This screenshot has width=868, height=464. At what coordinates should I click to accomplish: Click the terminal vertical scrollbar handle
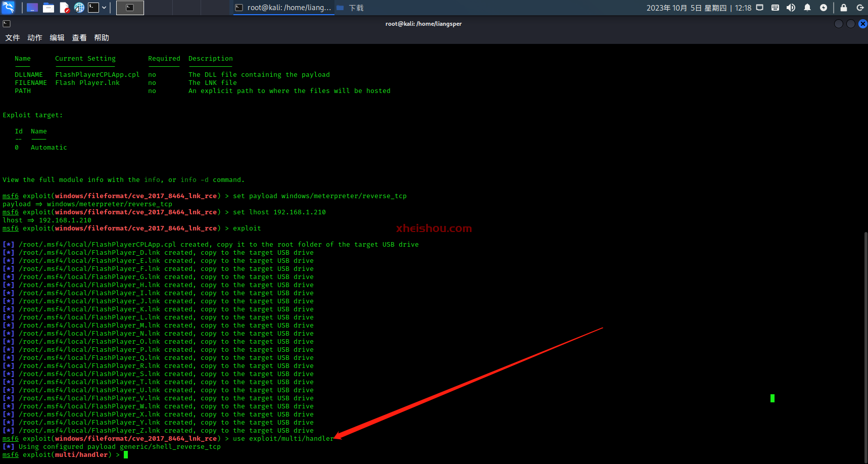point(865,347)
